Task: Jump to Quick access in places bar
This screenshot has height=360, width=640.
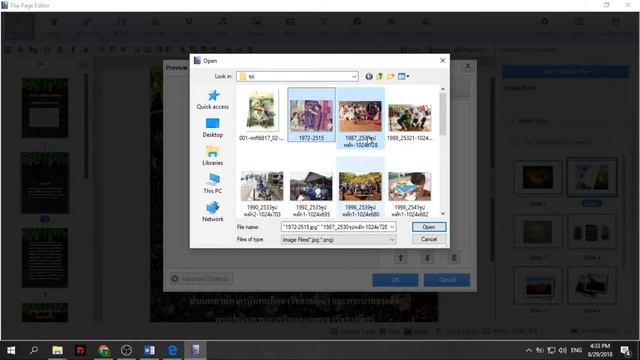Action: coord(213,100)
